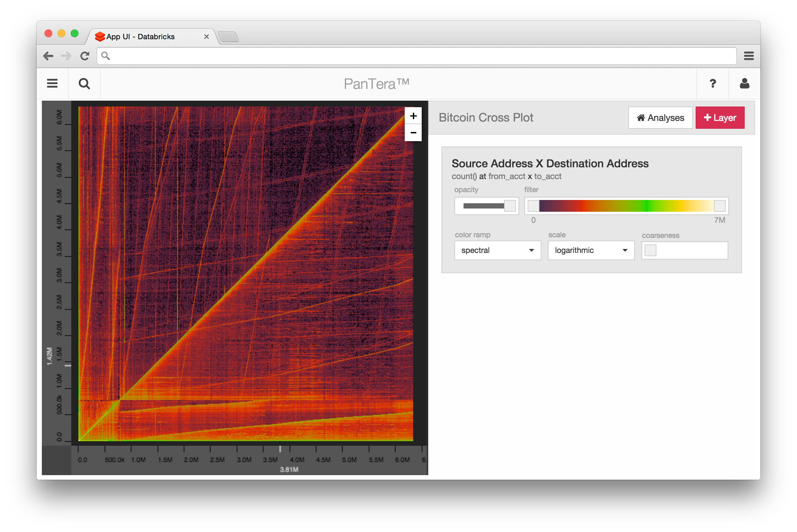Click the opacity slider handle
The width and height of the screenshot is (797, 532).
tap(510, 206)
